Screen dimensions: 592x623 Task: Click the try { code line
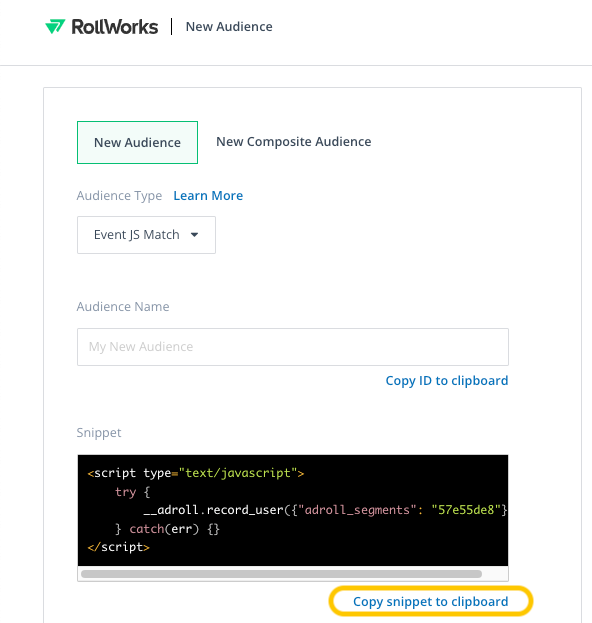[x=132, y=492]
